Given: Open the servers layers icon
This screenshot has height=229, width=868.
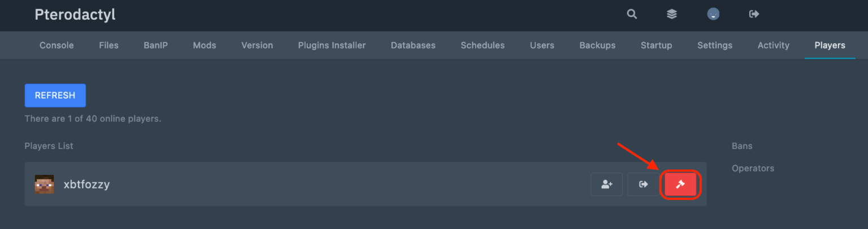Looking at the screenshot, I should click(672, 15).
